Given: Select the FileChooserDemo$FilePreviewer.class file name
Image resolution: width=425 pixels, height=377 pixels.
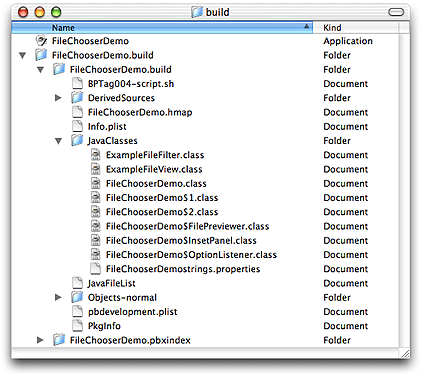Looking at the screenshot, I should pos(187,226).
